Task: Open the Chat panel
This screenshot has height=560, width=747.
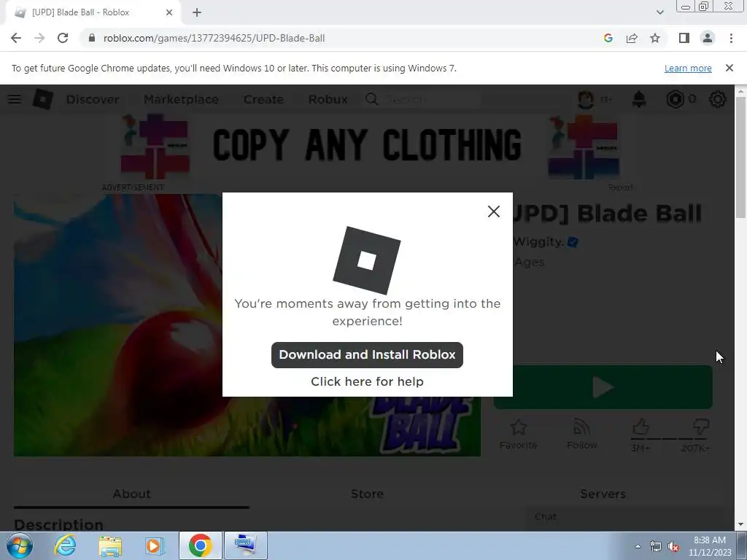Action: (x=624, y=517)
